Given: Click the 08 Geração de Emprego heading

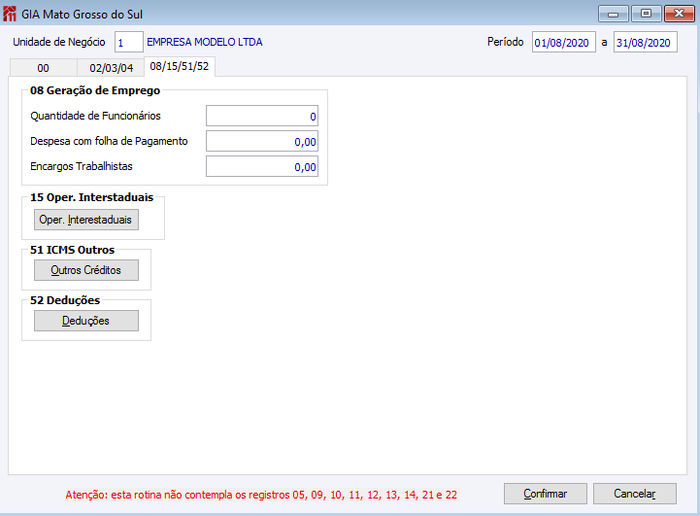Looking at the screenshot, I should click(95, 90).
